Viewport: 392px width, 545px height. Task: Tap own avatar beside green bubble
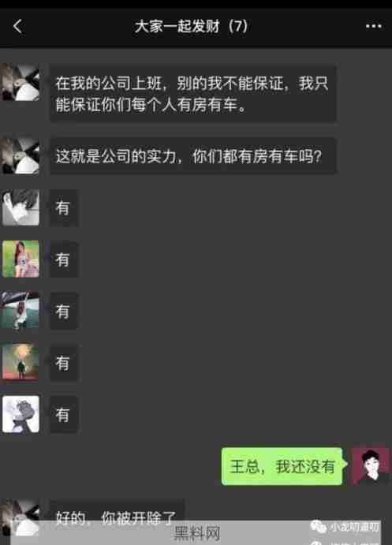[x=371, y=466]
